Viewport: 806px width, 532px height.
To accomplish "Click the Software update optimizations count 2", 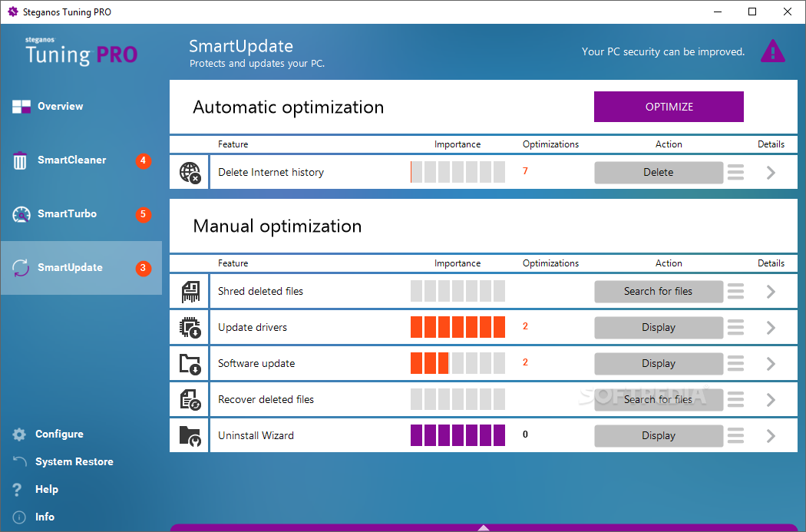I will click(x=525, y=362).
